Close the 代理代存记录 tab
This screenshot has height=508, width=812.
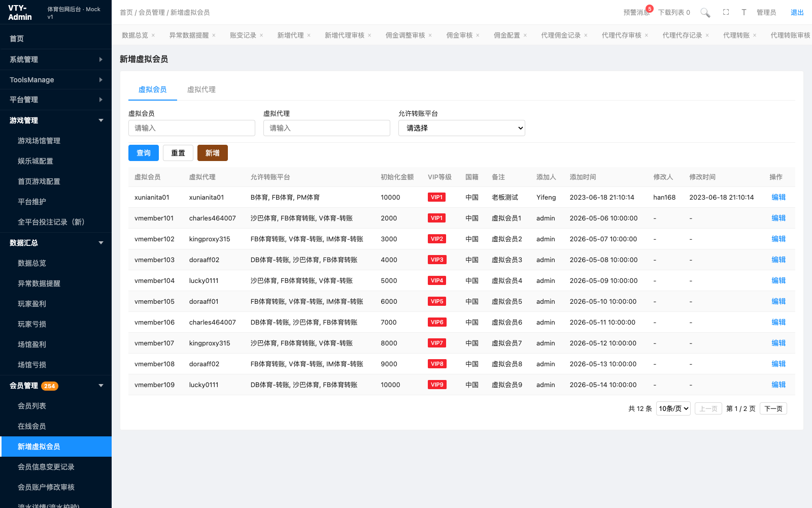[x=707, y=35]
